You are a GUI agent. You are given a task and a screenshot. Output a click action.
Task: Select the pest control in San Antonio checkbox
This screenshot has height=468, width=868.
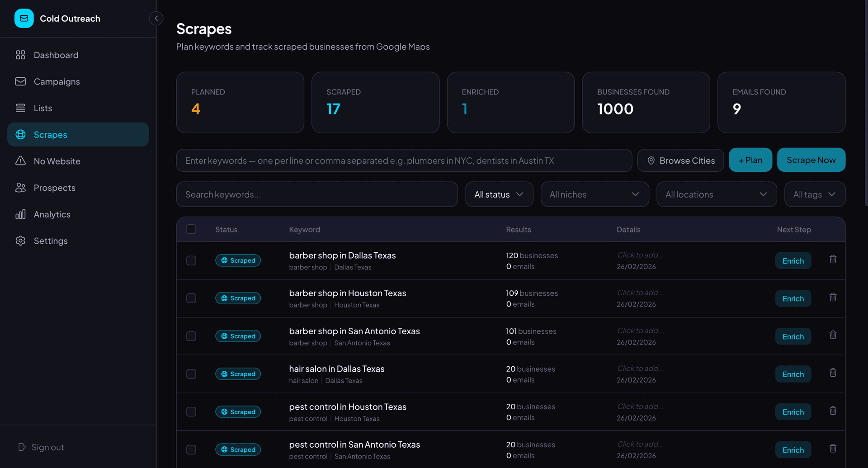(191, 449)
